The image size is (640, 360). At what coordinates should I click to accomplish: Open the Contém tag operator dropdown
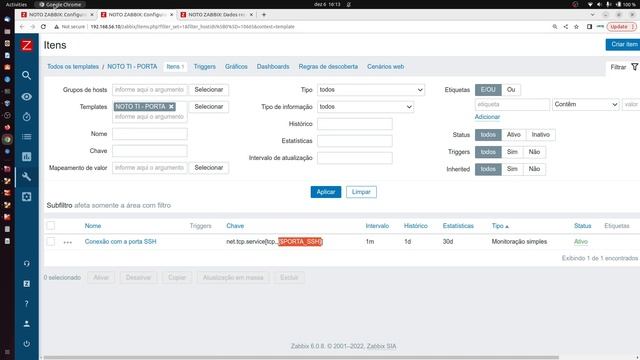pyautogui.click(x=585, y=104)
